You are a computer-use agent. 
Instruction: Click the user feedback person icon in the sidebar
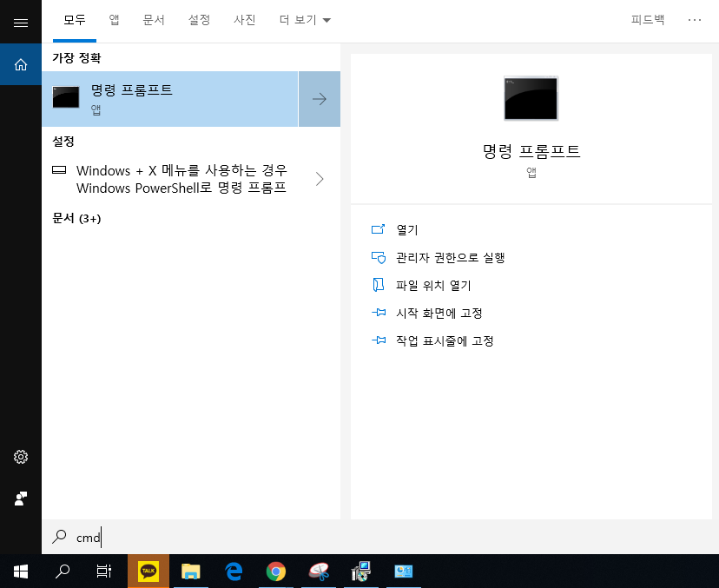pos(21,498)
